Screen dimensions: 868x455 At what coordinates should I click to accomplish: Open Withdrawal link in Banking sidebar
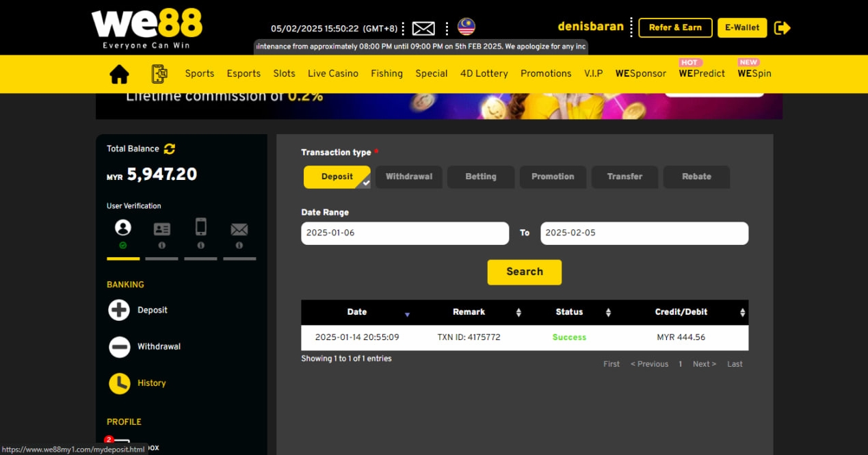pyautogui.click(x=159, y=347)
